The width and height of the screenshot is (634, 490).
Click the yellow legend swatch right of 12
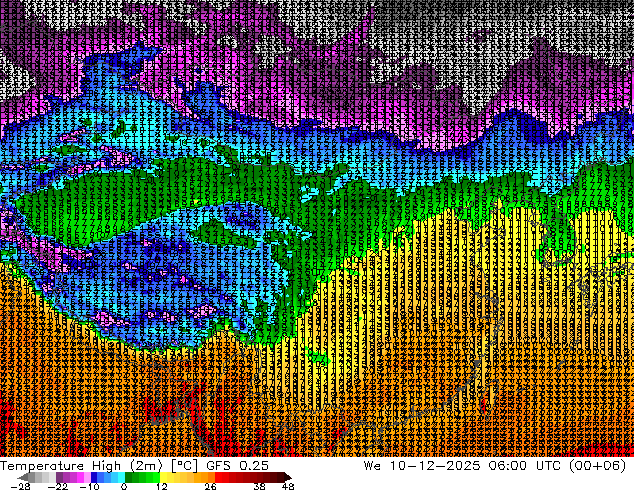163,477
